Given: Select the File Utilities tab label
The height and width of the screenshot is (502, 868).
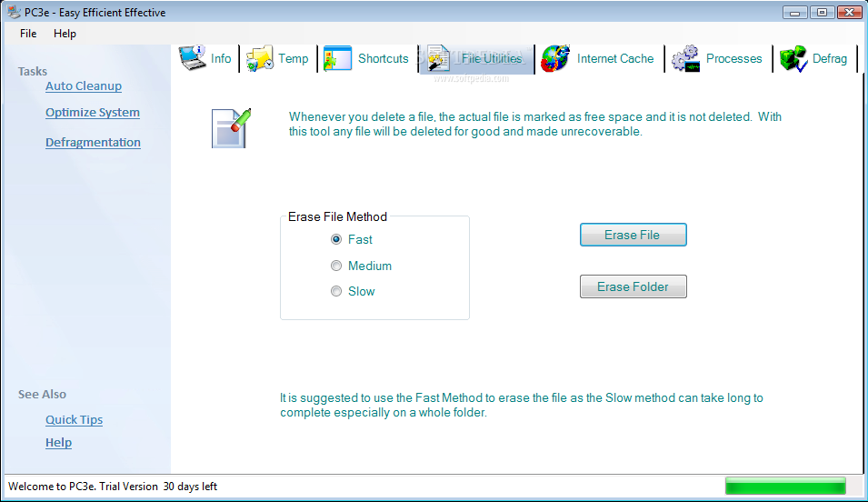Looking at the screenshot, I should click(492, 59).
